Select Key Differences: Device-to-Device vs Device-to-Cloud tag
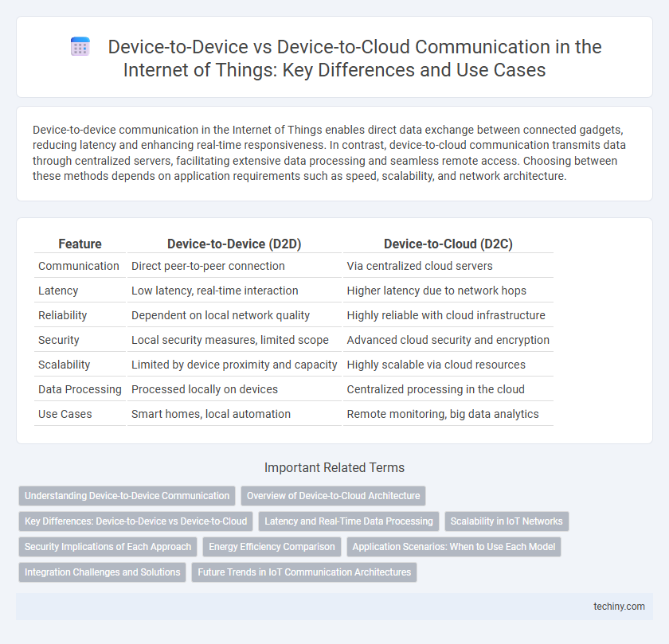 point(135,521)
